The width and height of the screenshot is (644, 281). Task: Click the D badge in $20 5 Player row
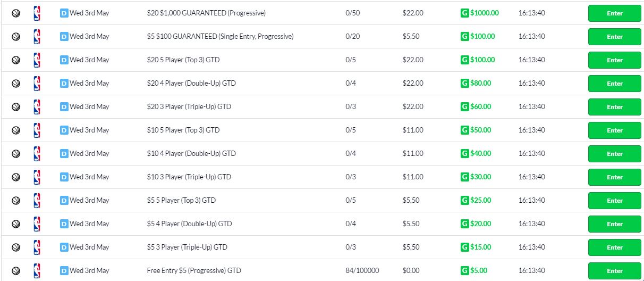[x=64, y=60]
